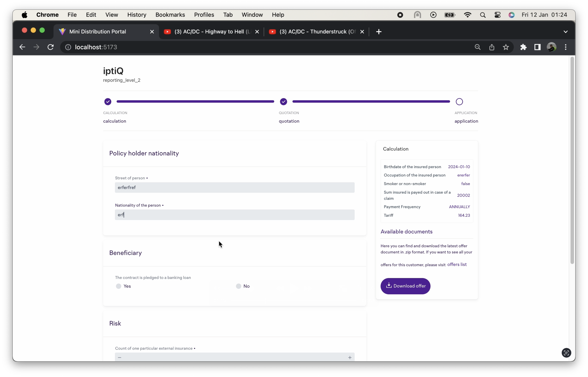This screenshot has width=588, height=377.
Task: Bookmark this page with star icon
Action: click(506, 47)
